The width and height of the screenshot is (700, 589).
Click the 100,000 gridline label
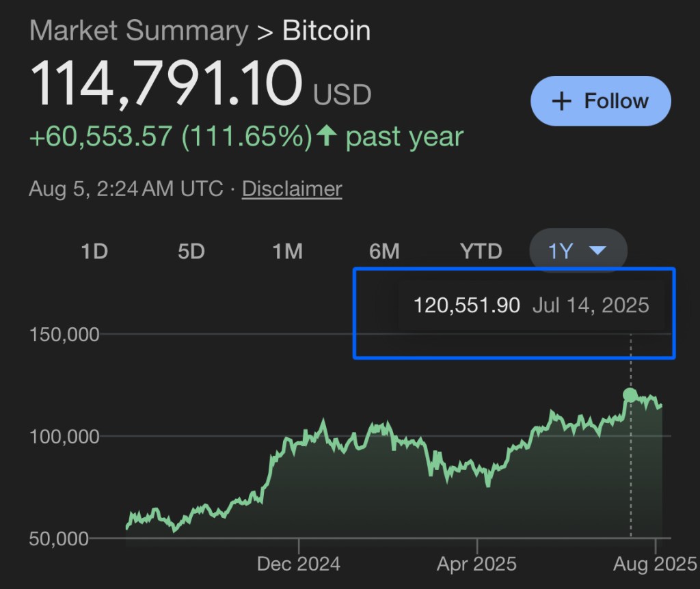click(64, 436)
